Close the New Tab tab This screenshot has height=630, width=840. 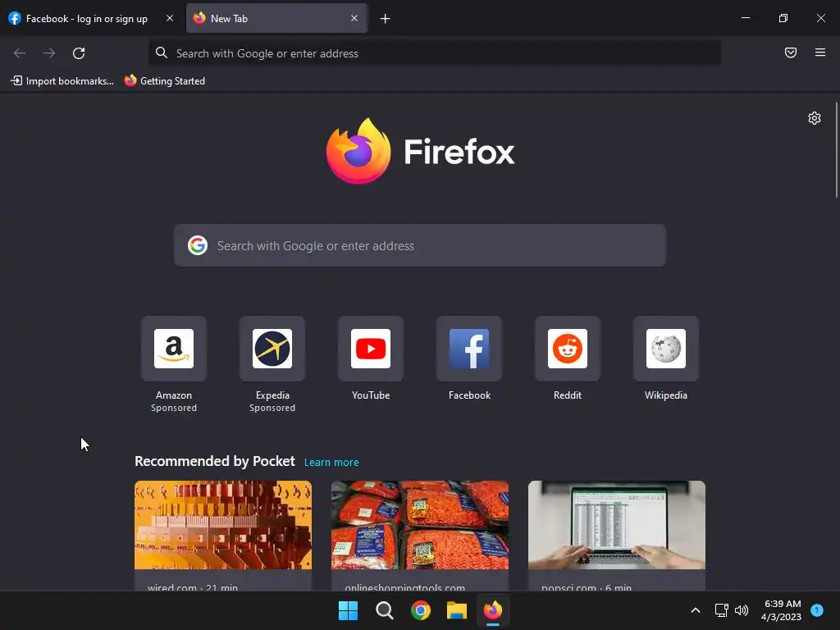pyautogui.click(x=354, y=18)
